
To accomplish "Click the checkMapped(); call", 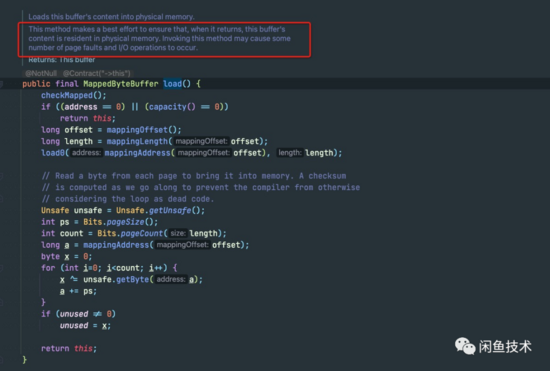I will (x=74, y=95).
